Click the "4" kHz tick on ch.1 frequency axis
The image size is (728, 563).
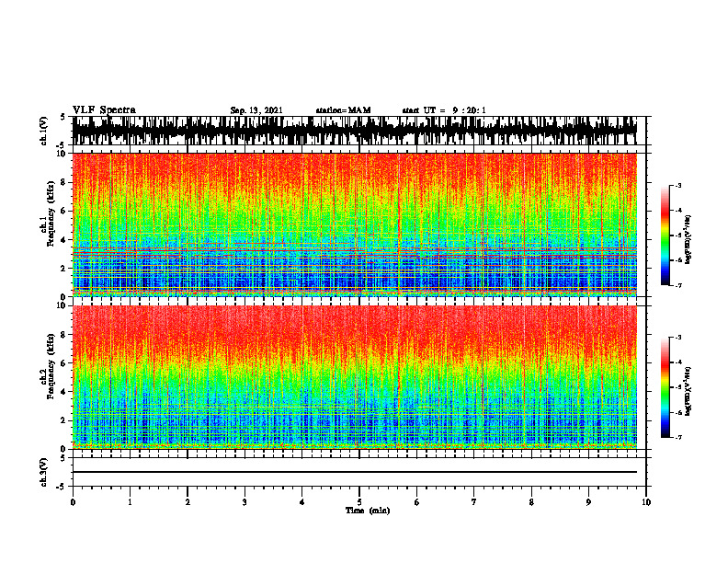[x=64, y=240]
